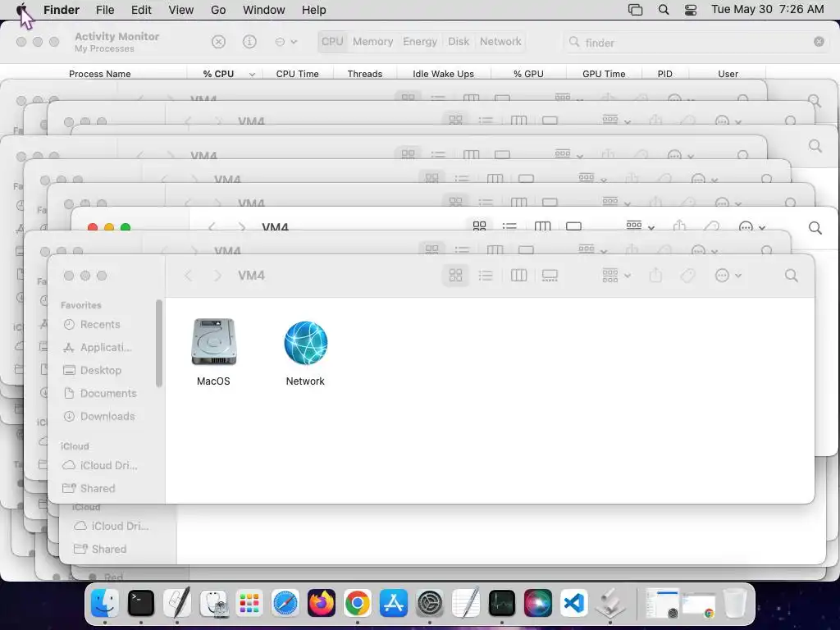Open the Window menu
Image resolution: width=840 pixels, height=630 pixels.
(263, 10)
